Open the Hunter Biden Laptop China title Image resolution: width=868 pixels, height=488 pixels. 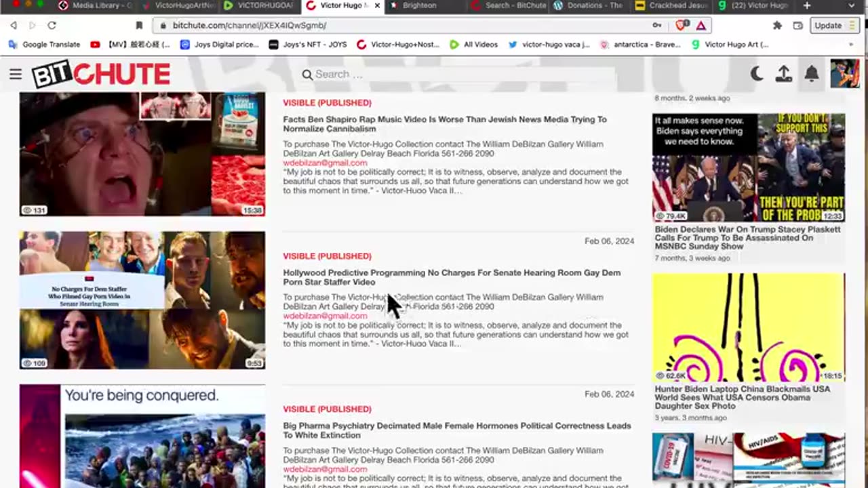[742, 398]
